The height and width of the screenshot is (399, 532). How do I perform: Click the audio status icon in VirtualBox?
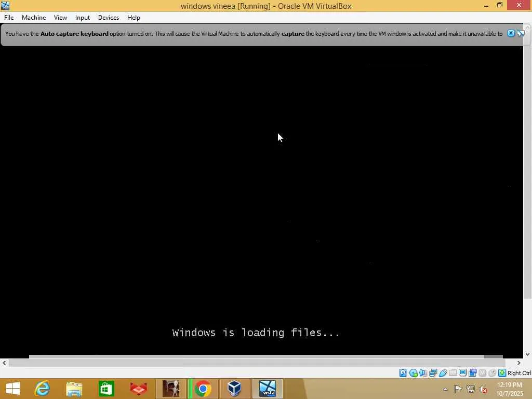coord(423,373)
